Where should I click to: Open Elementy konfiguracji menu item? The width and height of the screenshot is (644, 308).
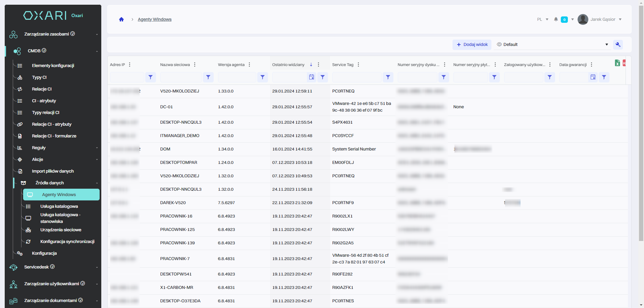click(53, 66)
